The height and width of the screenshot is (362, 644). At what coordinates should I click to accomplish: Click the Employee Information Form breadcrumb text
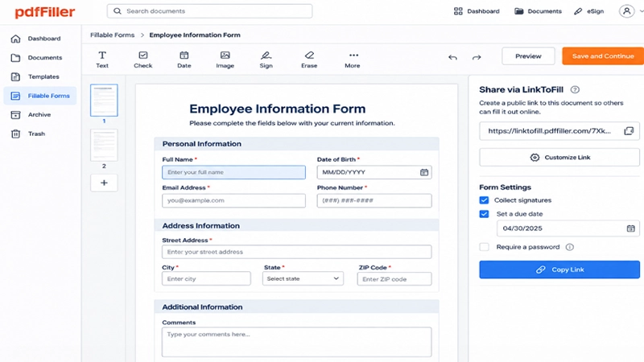pyautogui.click(x=195, y=35)
